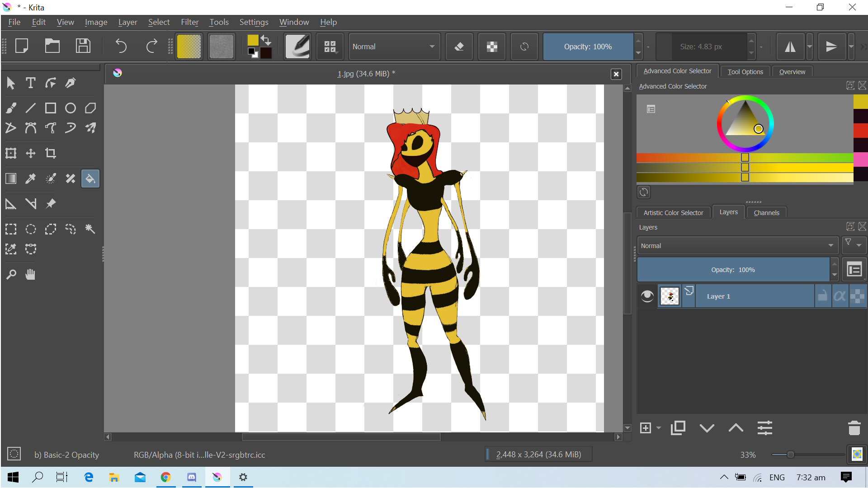The width and height of the screenshot is (868, 488).
Task: Toggle lock on Layer 1
Action: [823, 296]
